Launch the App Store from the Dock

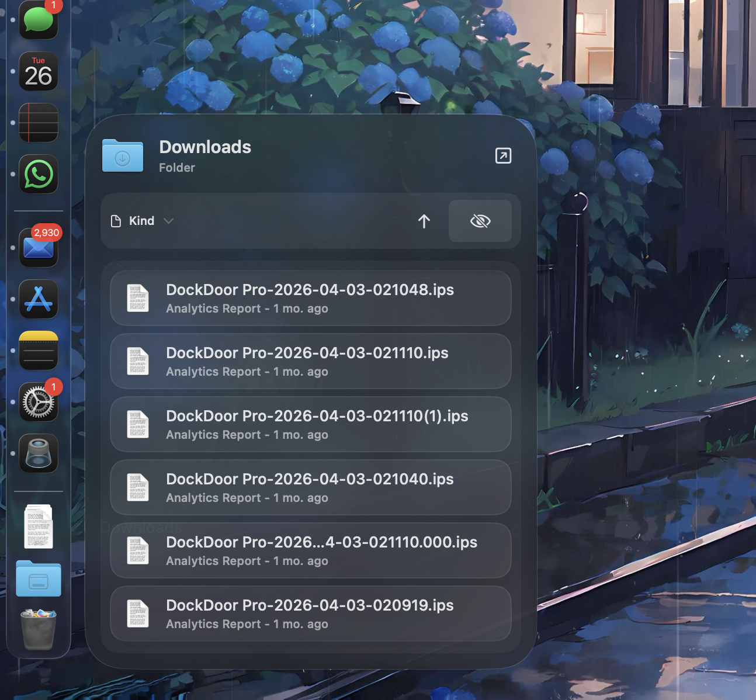(x=39, y=299)
